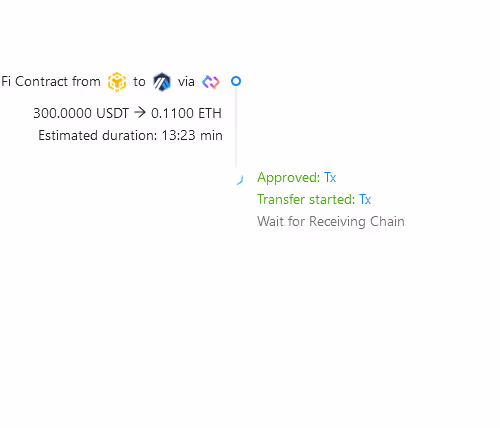The width and height of the screenshot is (500, 428).
Task: Click the "Receiving Chain" words in the pending step
Action: click(x=357, y=221)
